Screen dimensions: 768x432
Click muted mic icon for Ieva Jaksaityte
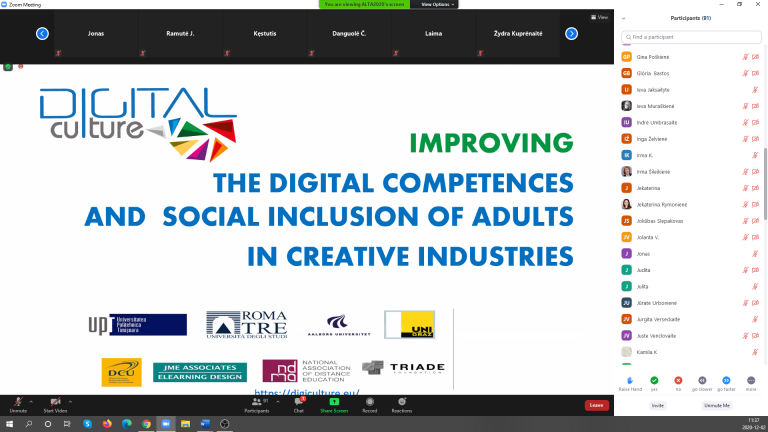pos(755,90)
